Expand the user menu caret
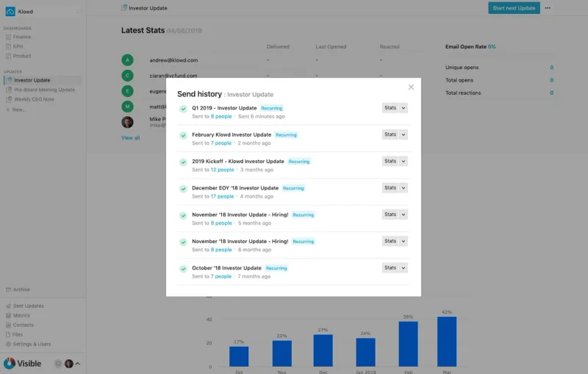Viewport: 588px width, 374px height. click(x=78, y=364)
